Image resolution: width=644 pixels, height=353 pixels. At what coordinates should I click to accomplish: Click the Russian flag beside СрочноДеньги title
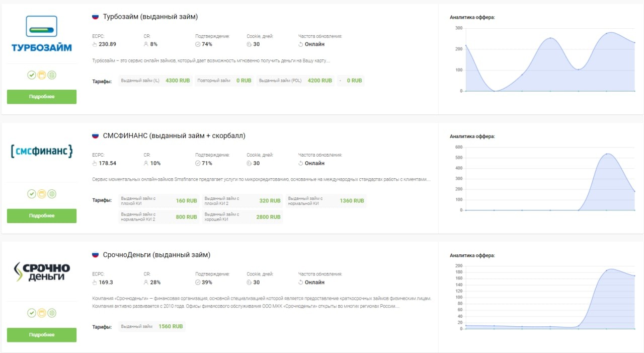pyautogui.click(x=95, y=255)
